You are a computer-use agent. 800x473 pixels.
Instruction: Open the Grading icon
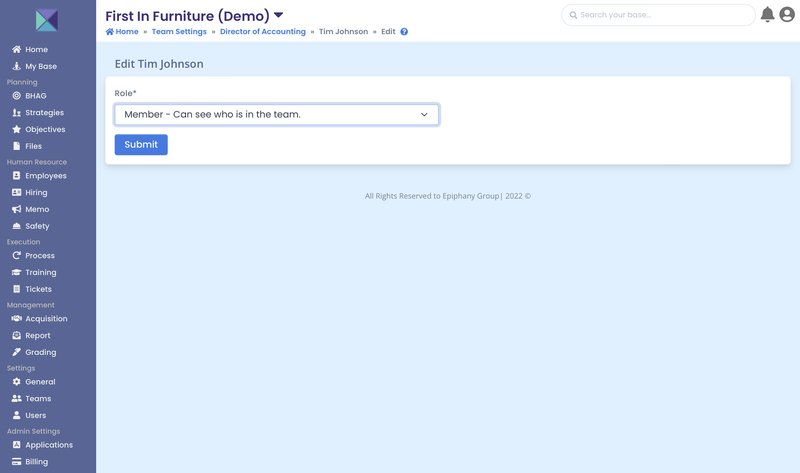[16, 352]
